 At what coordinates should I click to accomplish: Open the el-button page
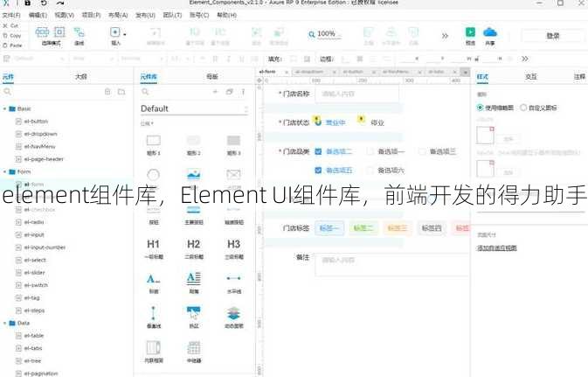[x=36, y=122]
